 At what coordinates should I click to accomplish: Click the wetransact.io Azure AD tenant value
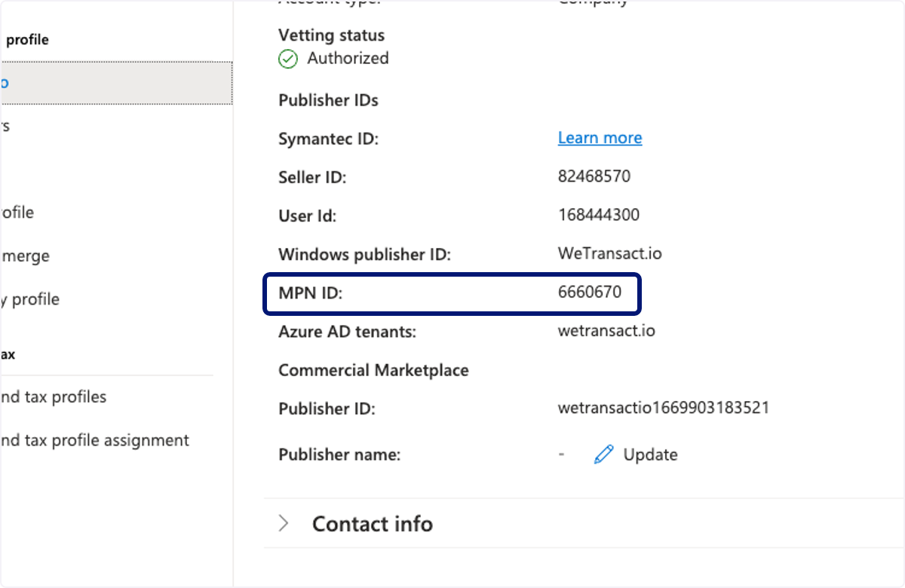pos(607,331)
